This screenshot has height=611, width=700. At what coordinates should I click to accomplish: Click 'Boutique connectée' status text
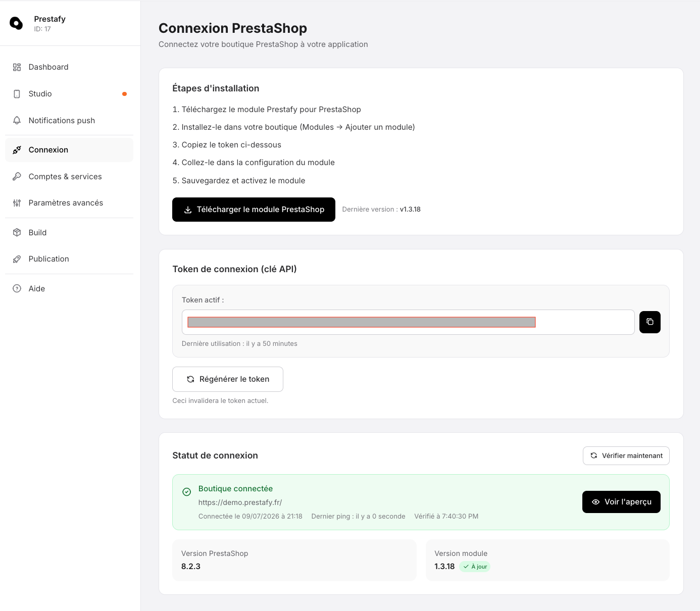pyautogui.click(x=235, y=489)
